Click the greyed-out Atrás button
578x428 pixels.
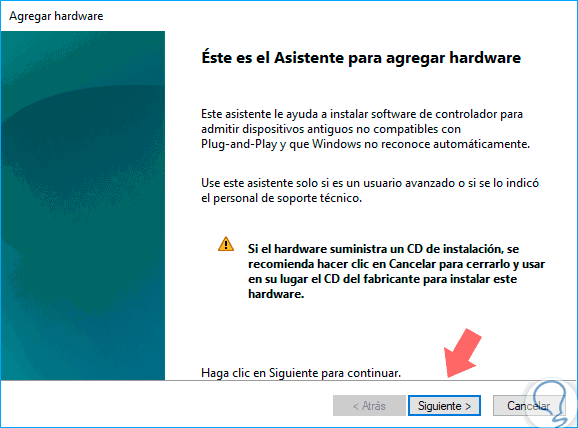coord(369,406)
